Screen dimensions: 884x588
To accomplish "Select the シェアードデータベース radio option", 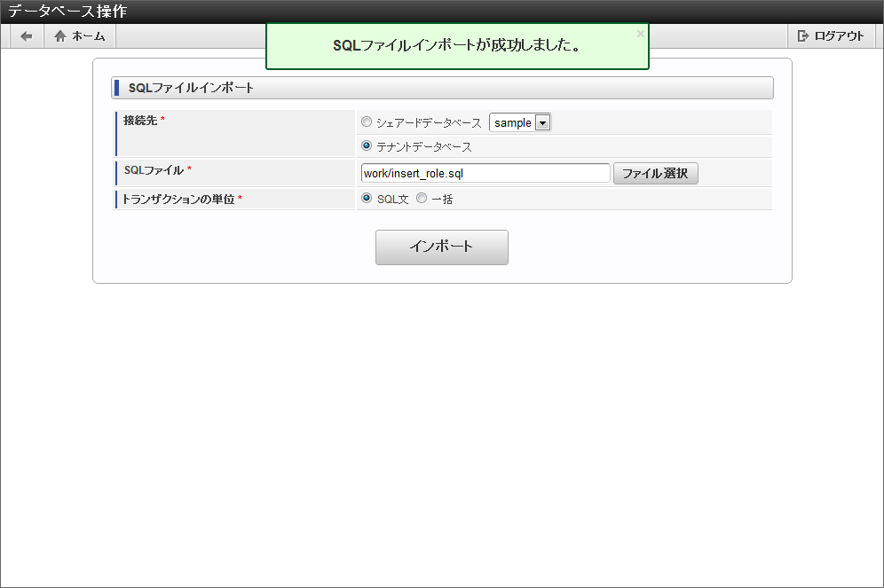I will point(367,122).
